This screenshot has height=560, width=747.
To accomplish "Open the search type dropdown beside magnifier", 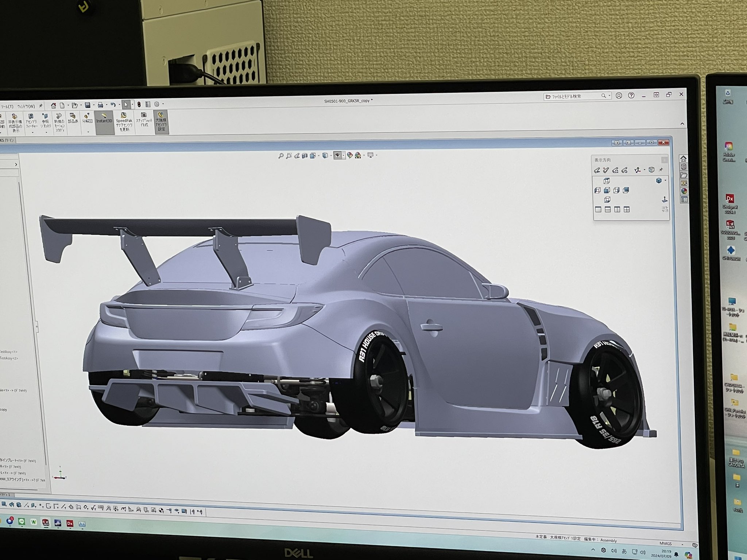I will click(x=609, y=96).
